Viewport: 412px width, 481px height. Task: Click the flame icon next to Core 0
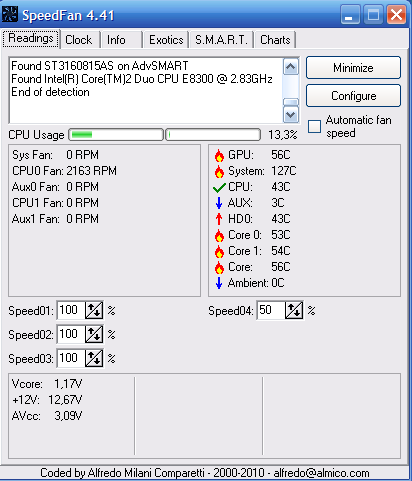click(219, 235)
